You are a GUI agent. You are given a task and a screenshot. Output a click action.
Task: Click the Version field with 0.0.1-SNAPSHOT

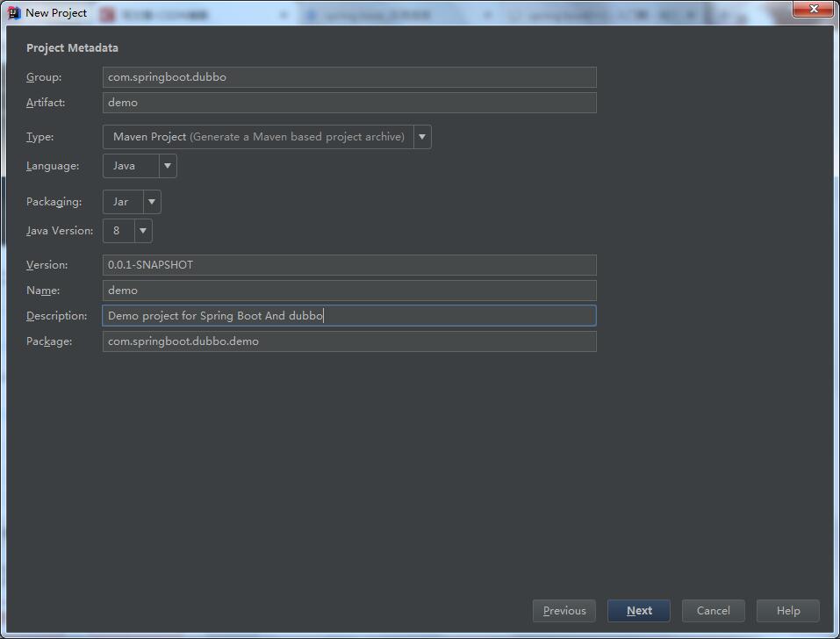(349, 265)
